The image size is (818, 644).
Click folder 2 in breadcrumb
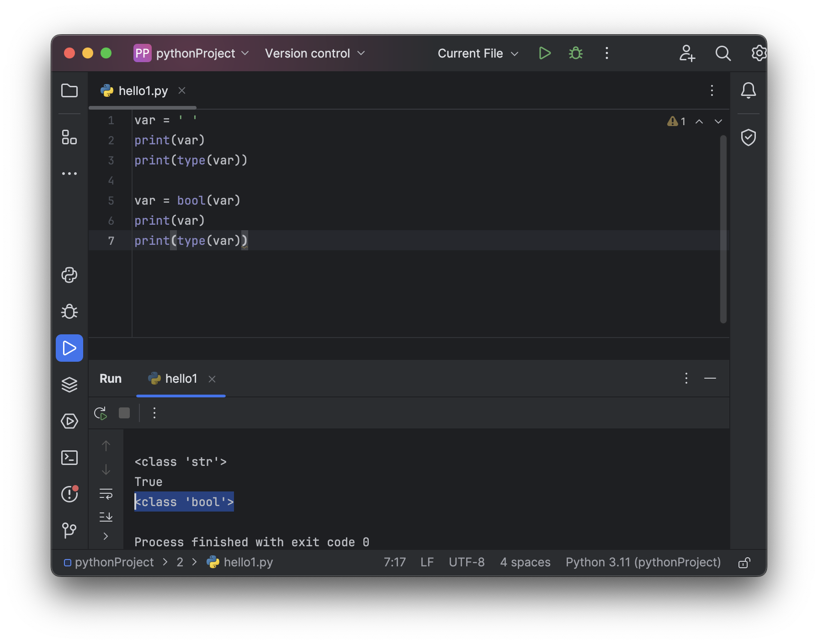180,562
